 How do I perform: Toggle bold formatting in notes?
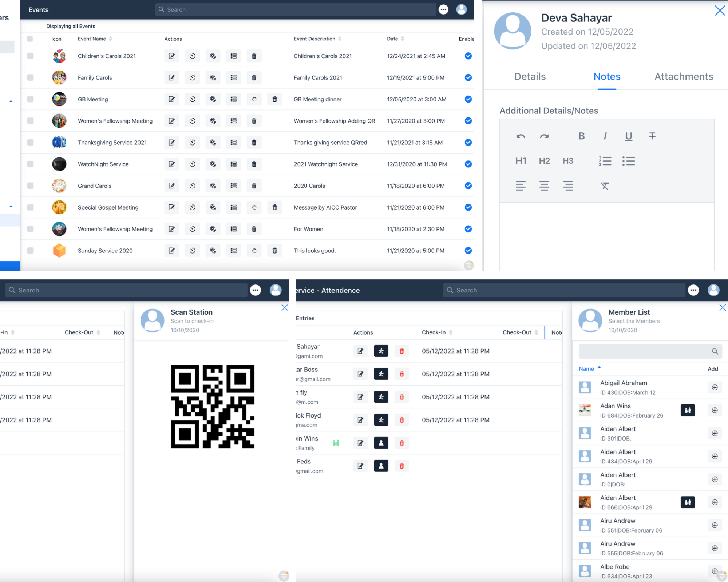pos(582,136)
